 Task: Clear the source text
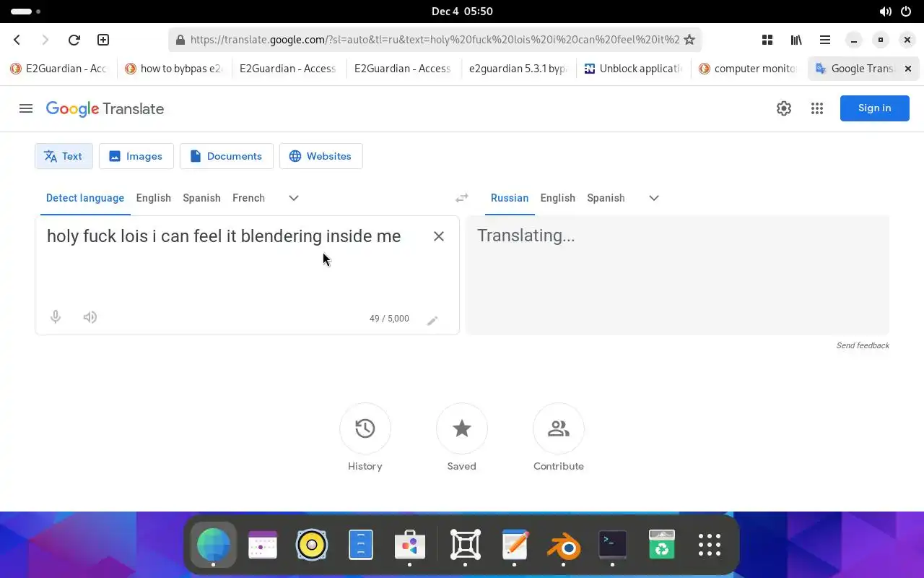click(439, 236)
